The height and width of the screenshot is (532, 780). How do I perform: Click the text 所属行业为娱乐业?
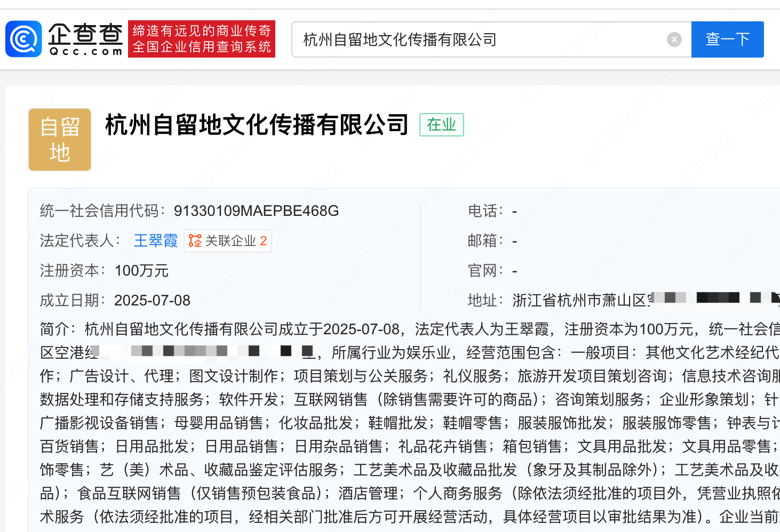[392, 353]
